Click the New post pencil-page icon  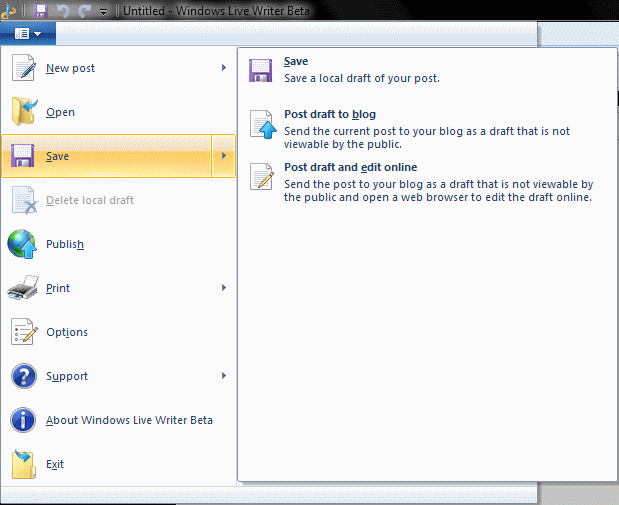point(24,68)
